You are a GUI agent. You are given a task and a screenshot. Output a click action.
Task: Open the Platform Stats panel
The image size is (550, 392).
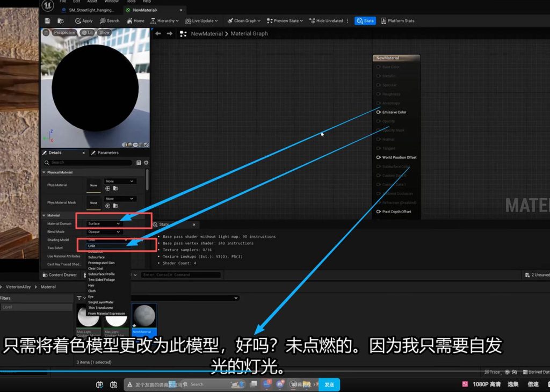tap(397, 21)
